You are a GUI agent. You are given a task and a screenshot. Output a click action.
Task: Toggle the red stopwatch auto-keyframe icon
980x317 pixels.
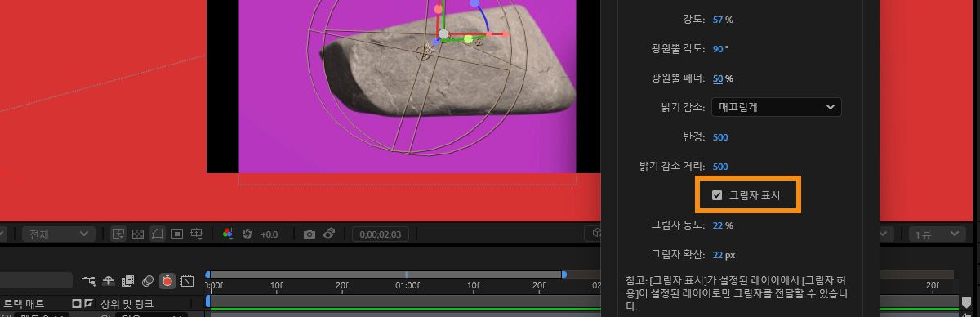point(167,280)
